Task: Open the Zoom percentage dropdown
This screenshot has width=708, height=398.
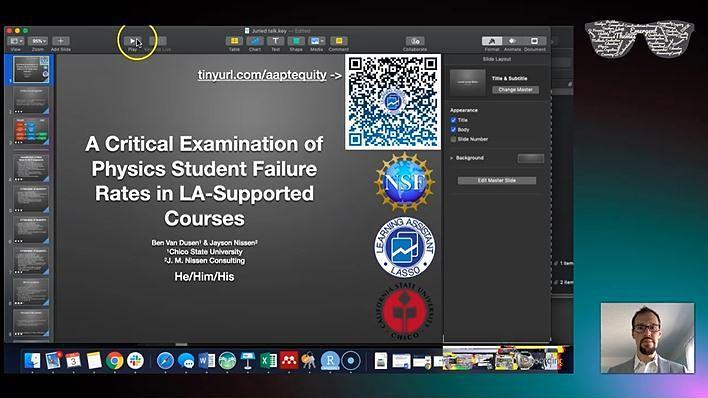Action: click(x=38, y=41)
